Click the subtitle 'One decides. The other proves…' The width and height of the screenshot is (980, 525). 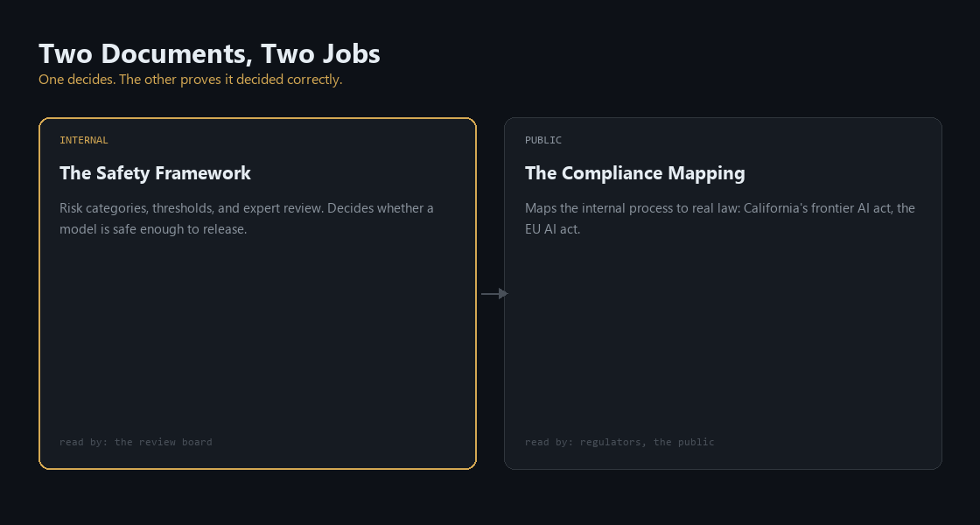[x=191, y=80]
